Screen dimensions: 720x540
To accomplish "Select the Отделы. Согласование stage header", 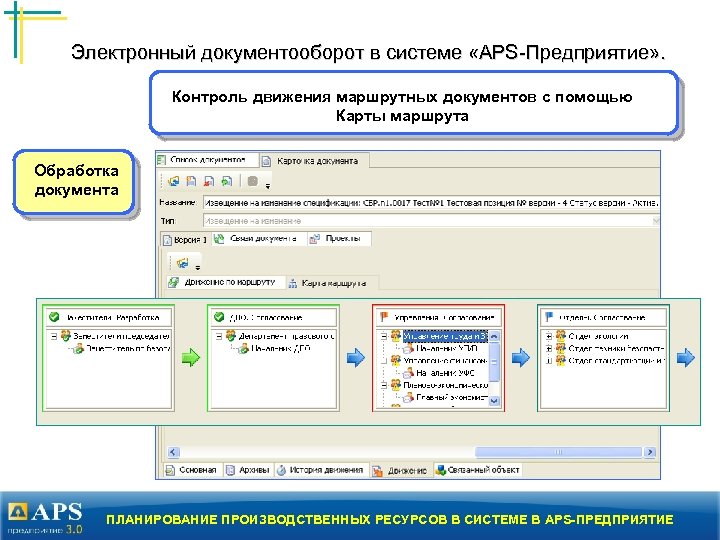I will point(604,317).
